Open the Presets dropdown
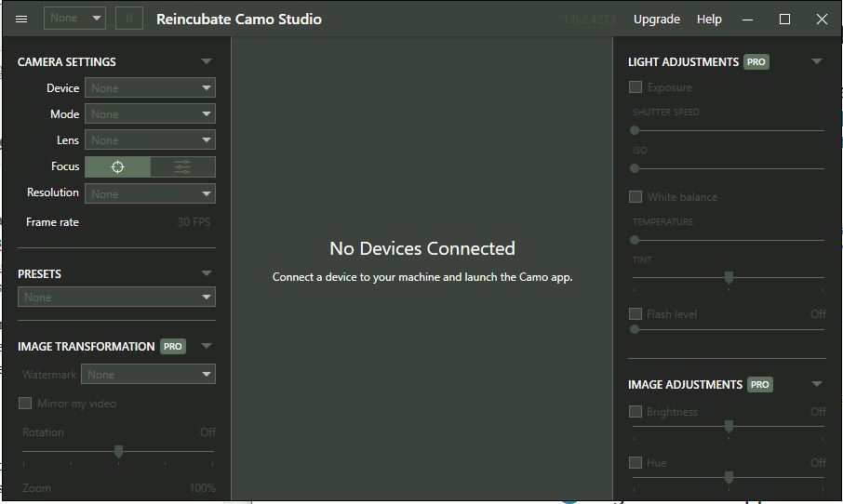This screenshot has height=504, width=843. click(x=116, y=298)
